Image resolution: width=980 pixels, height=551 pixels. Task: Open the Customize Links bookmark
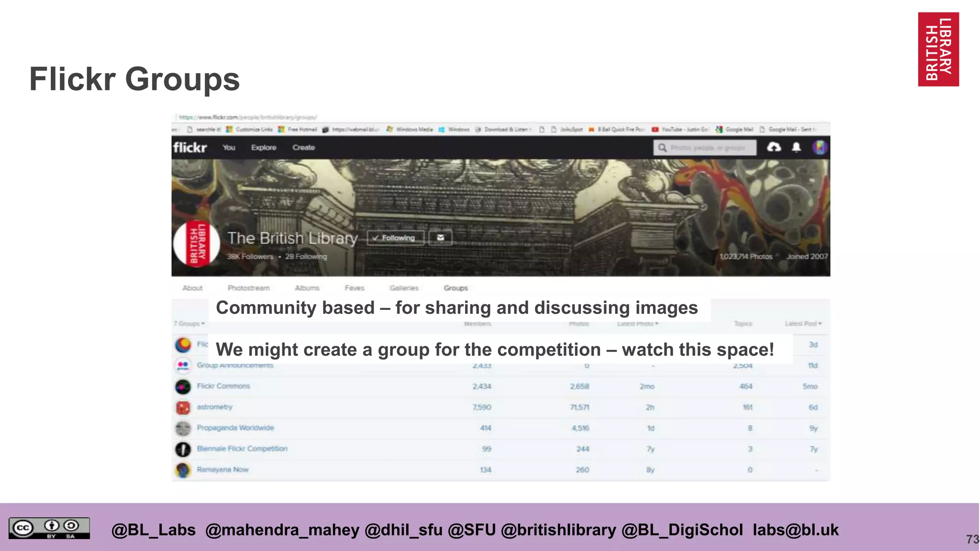(249, 130)
